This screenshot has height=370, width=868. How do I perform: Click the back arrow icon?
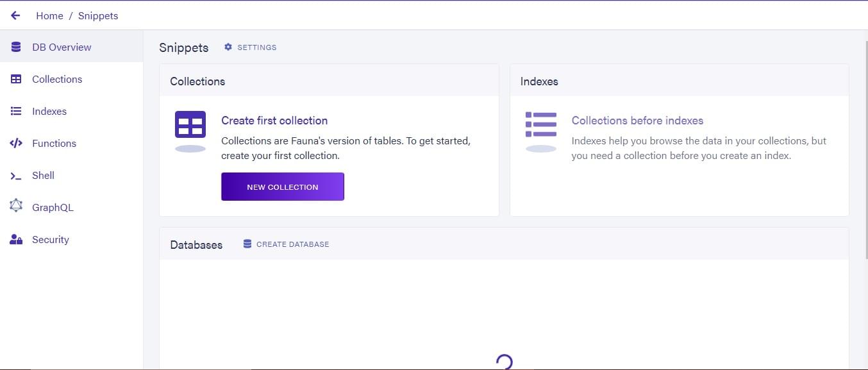[15, 15]
